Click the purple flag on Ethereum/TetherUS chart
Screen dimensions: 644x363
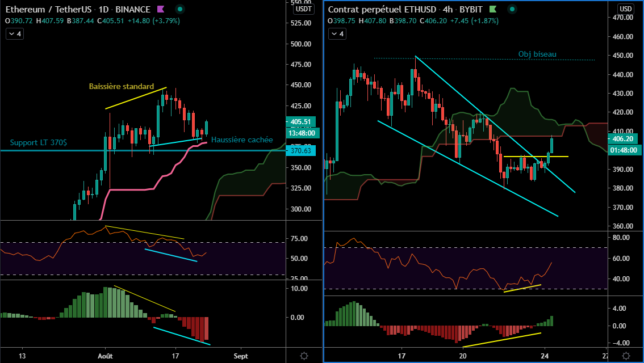161,10
